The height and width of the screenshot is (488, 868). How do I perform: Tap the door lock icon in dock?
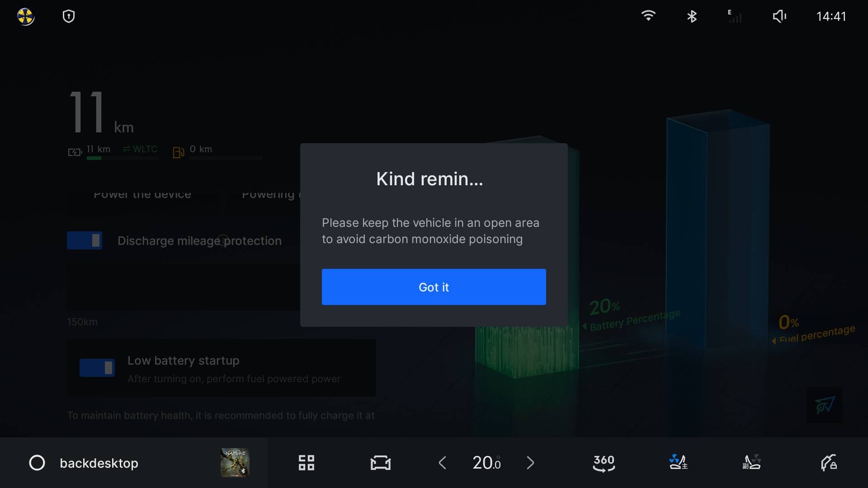[x=829, y=463]
